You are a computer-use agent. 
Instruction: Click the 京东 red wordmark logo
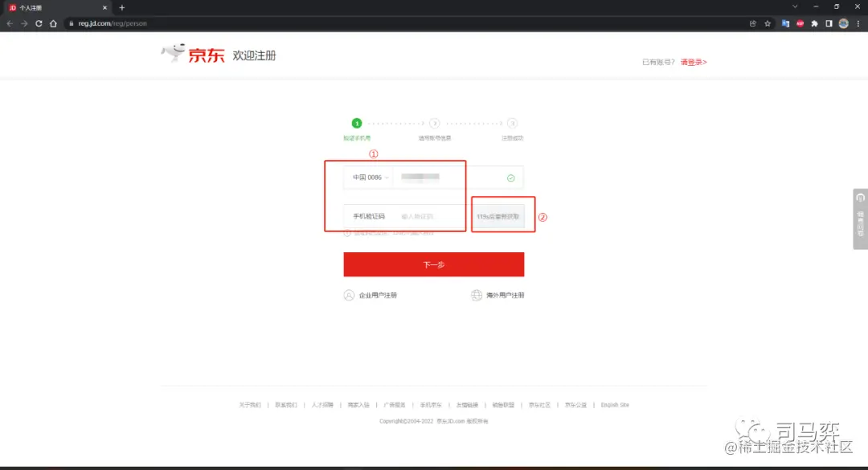click(207, 55)
